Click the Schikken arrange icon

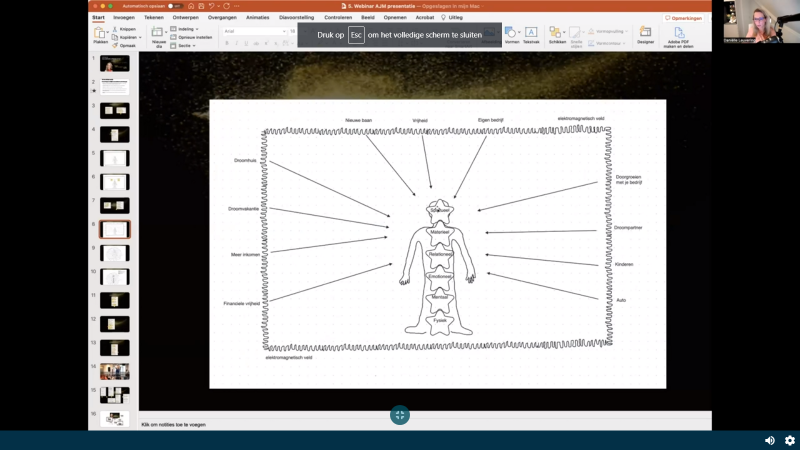coord(556,34)
